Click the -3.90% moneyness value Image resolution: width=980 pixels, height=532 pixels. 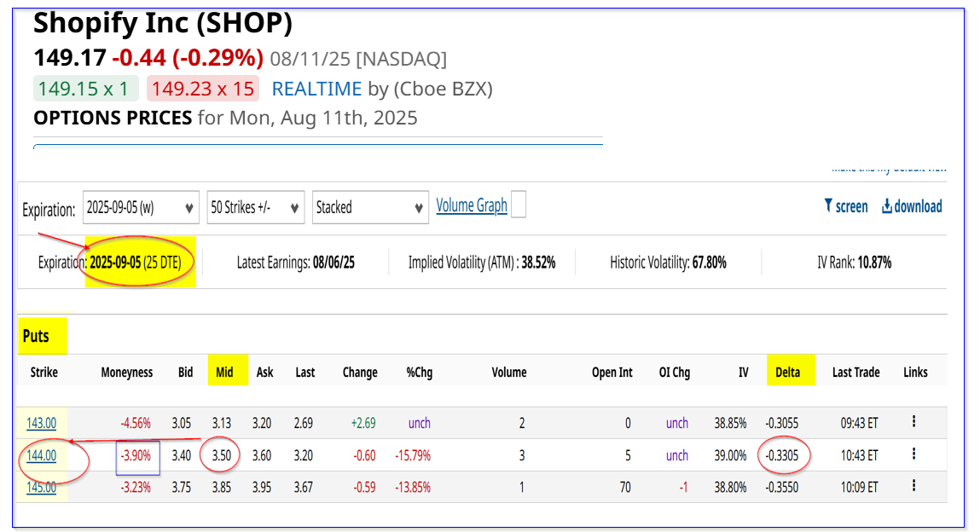coord(136,456)
